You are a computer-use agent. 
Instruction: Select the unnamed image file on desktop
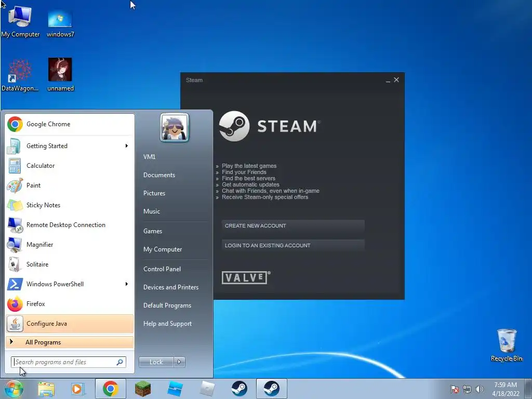[60, 75]
